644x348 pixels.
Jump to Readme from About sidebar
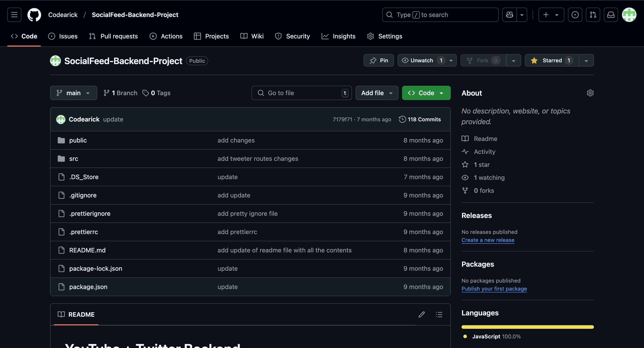[479, 138]
